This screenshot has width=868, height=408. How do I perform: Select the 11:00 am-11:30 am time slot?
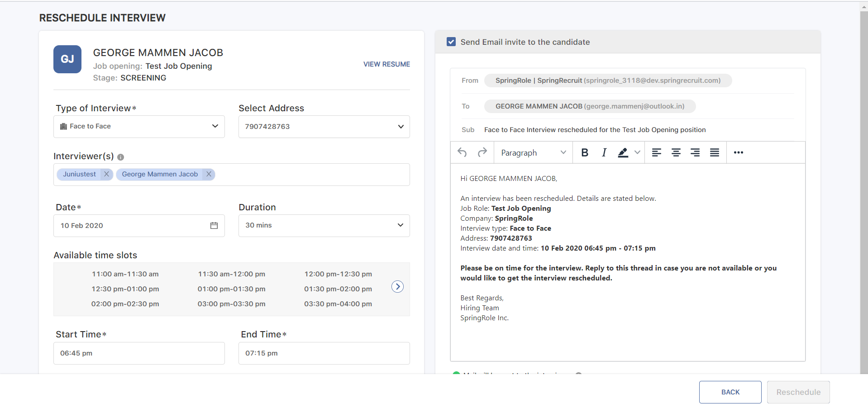125,274
